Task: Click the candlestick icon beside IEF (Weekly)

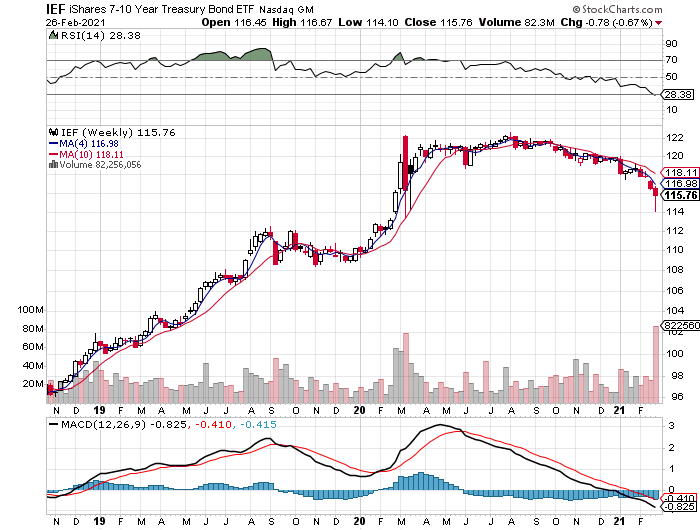Action: tap(54, 132)
